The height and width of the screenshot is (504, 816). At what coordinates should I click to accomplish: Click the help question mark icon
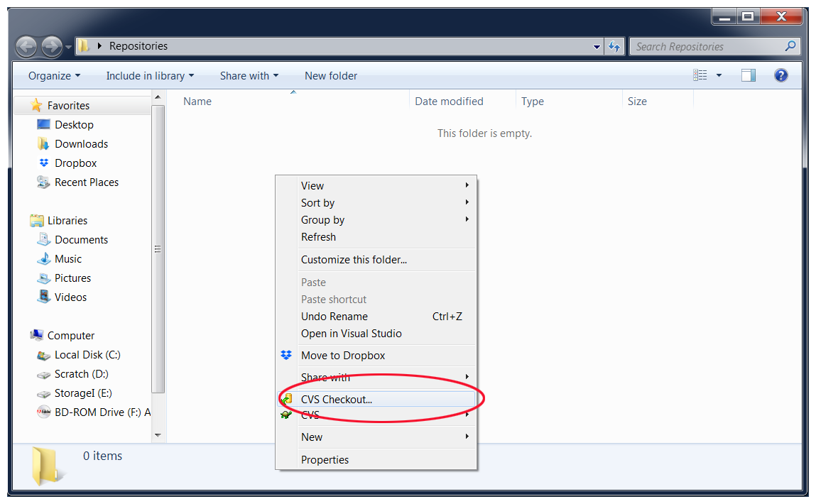(x=781, y=75)
